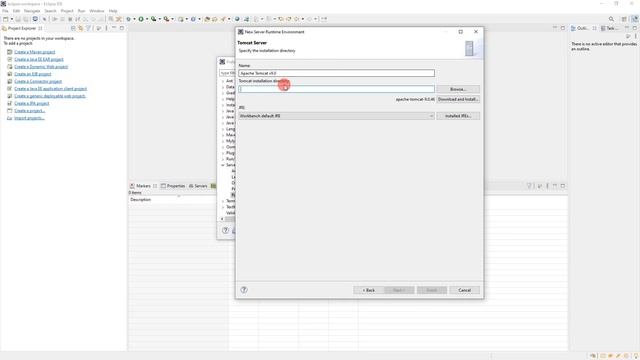Open the Window menu
640x360 pixels.
pos(97,11)
